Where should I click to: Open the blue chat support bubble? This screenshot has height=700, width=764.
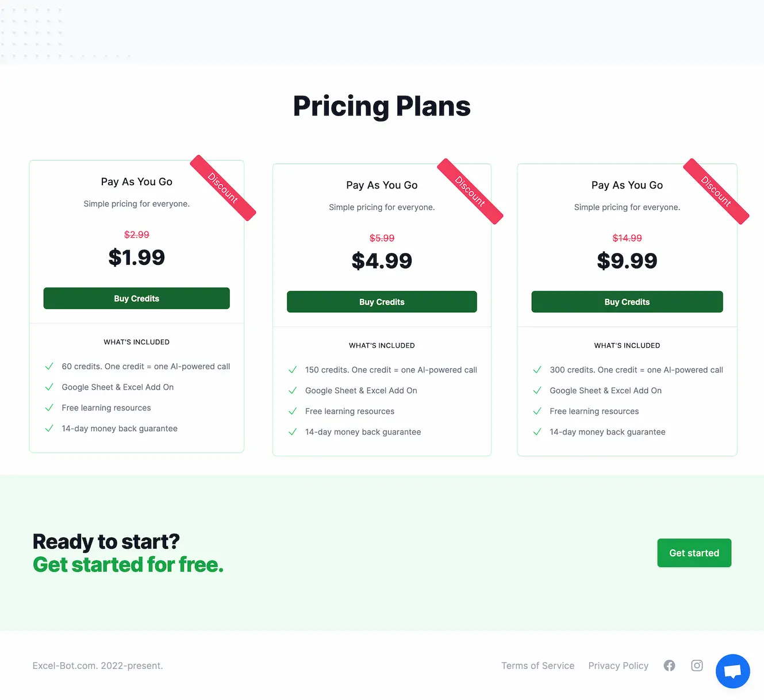click(x=732, y=671)
